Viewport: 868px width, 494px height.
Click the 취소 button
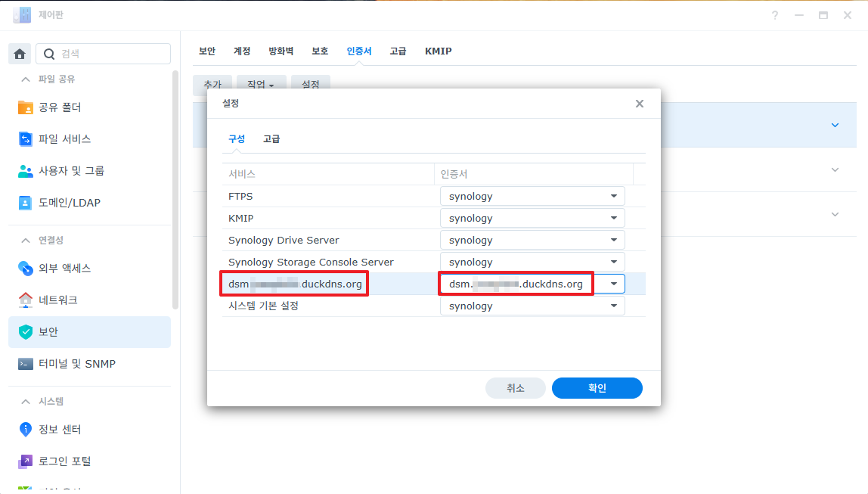516,388
